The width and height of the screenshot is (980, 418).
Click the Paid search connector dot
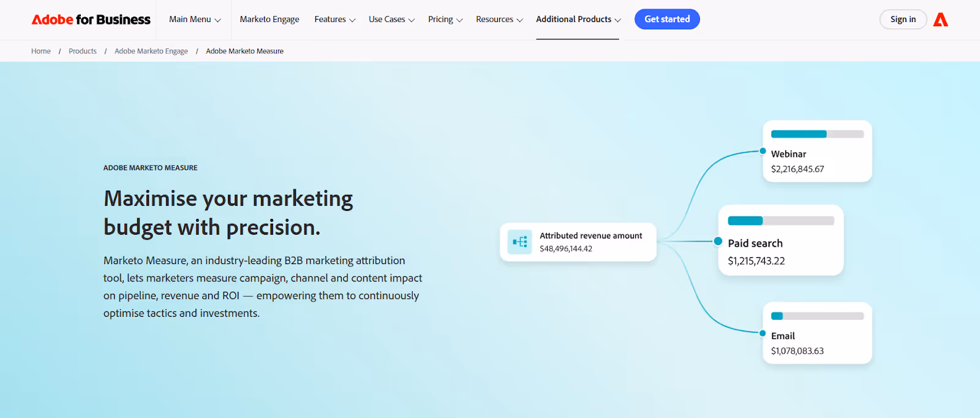pyautogui.click(x=718, y=241)
